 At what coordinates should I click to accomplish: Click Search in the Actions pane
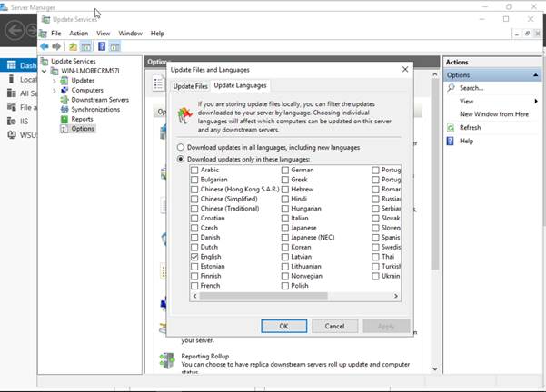pos(471,88)
